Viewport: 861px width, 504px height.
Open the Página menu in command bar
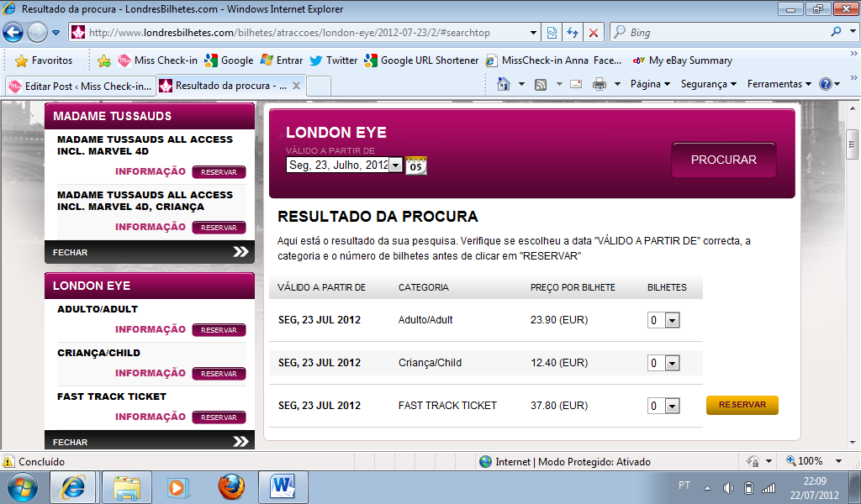pyautogui.click(x=650, y=84)
